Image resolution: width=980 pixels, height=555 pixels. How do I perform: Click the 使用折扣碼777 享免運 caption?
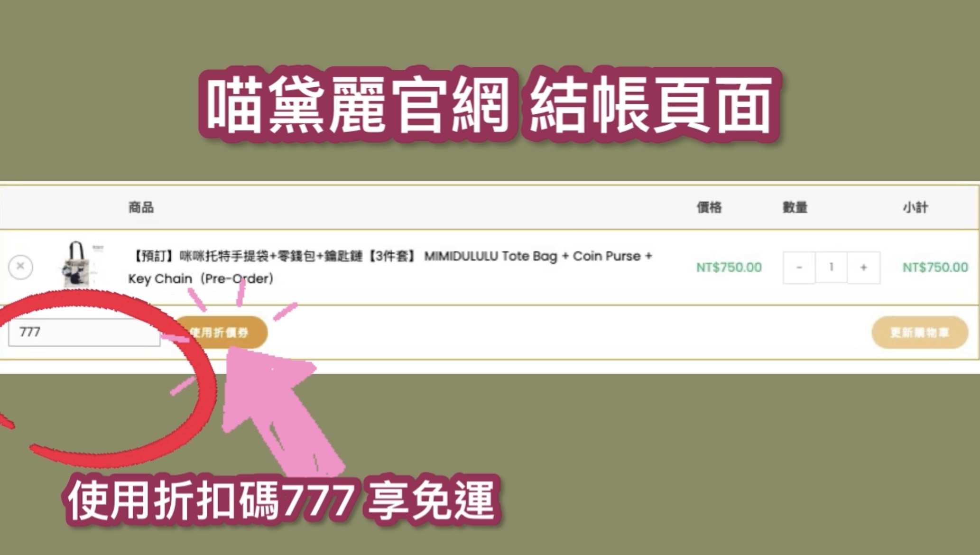click(282, 500)
